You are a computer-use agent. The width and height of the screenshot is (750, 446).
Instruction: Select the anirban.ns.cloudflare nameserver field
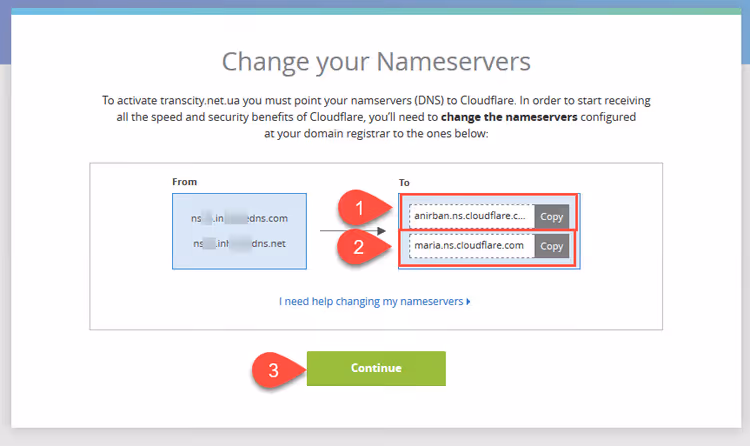(x=472, y=216)
